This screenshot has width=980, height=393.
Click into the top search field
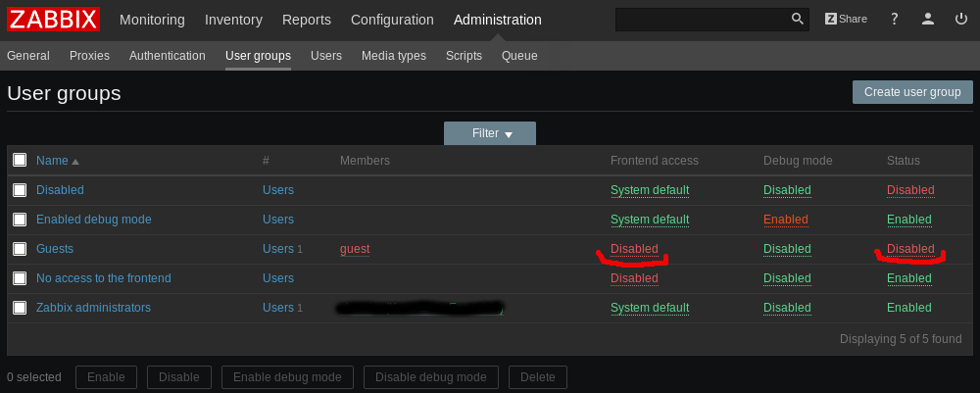tap(701, 20)
